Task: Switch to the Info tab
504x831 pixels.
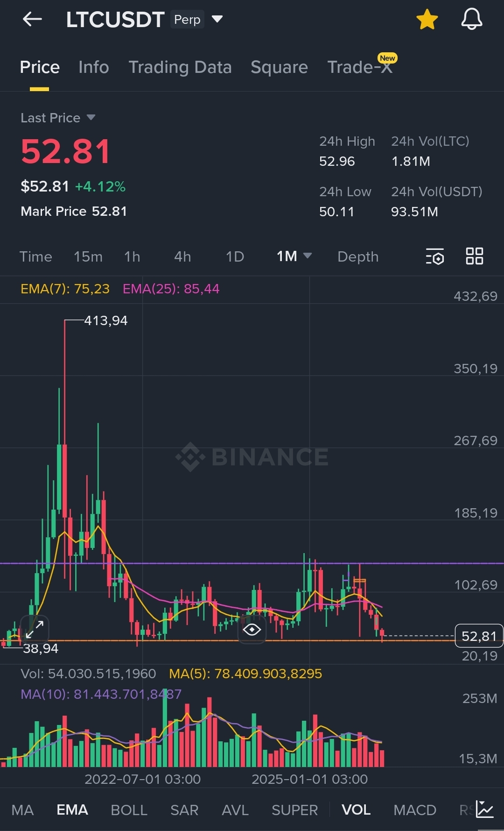Action: (94, 67)
